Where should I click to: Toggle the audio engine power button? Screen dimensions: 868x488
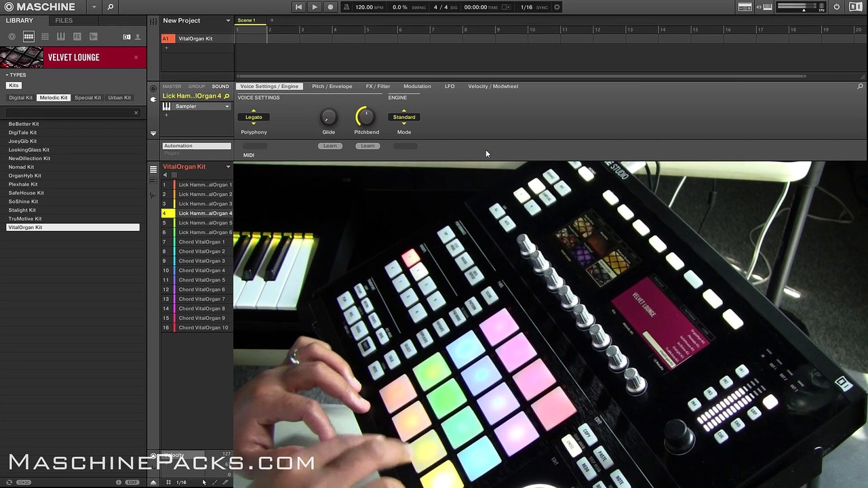tap(837, 7)
